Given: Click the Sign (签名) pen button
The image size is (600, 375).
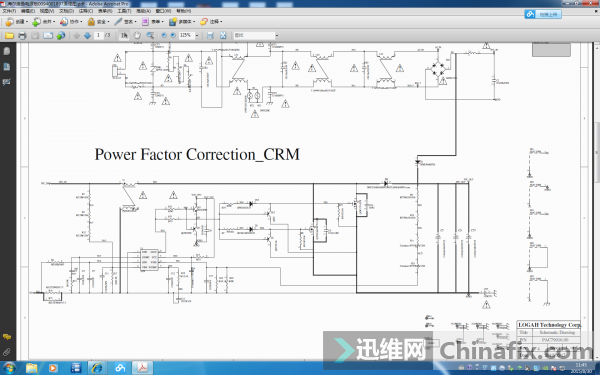Looking at the screenshot, I should (125, 22).
